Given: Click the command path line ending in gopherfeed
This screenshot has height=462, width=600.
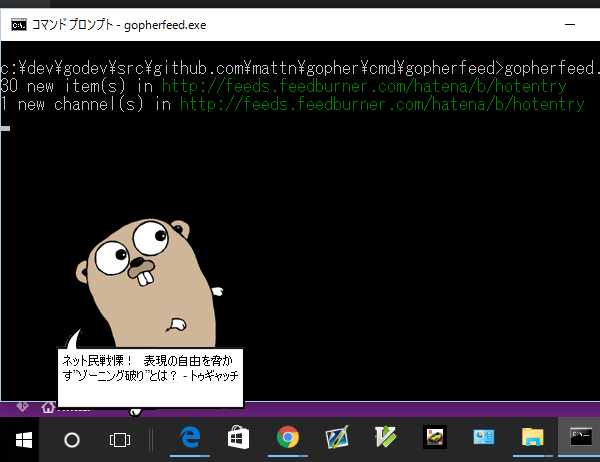Looking at the screenshot, I should 300,68.
